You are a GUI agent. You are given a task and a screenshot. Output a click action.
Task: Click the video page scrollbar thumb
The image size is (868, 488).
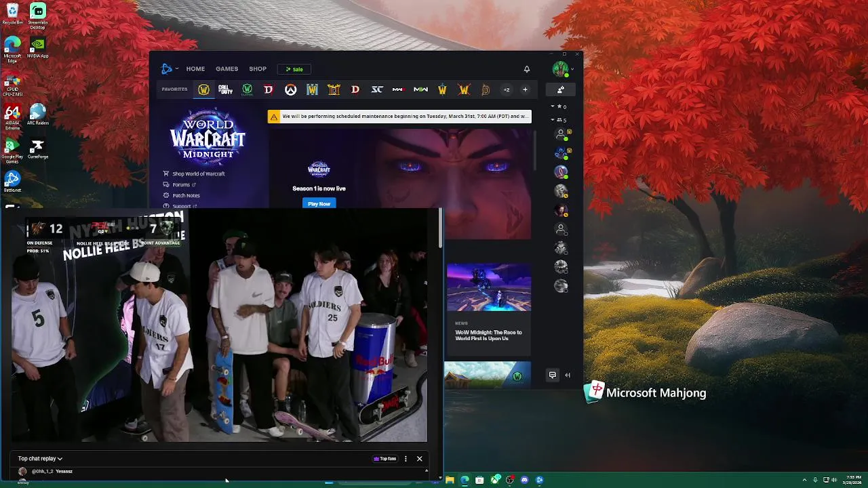coord(441,228)
